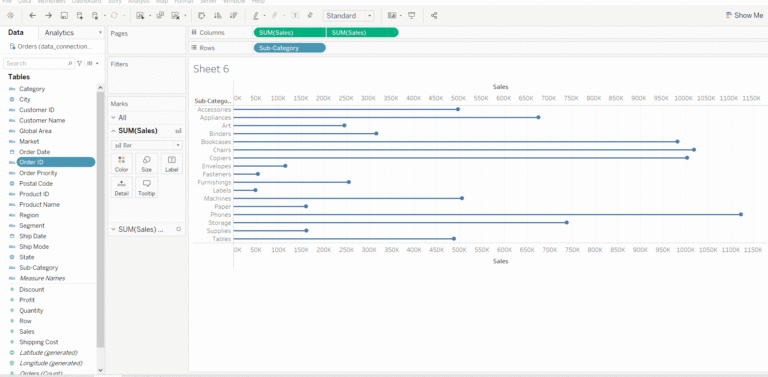768x377 pixels.
Task: Click the Redo forward arrow
Action: [x=48, y=16]
